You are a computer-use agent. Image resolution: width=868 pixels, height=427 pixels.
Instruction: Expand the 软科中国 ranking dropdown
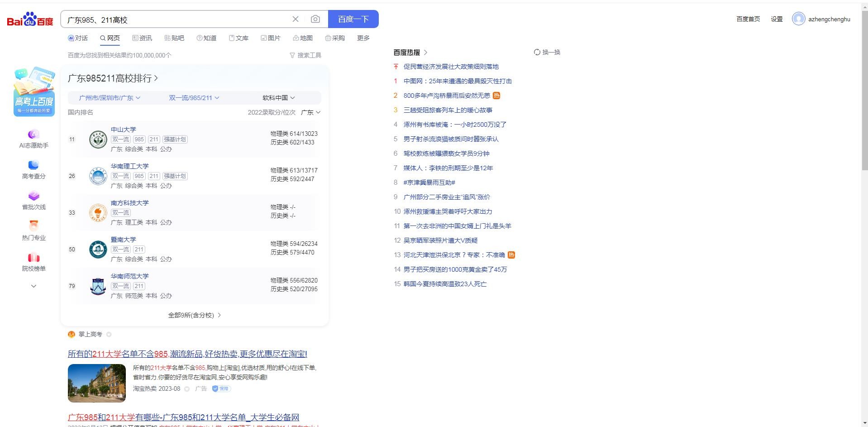tap(278, 98)
